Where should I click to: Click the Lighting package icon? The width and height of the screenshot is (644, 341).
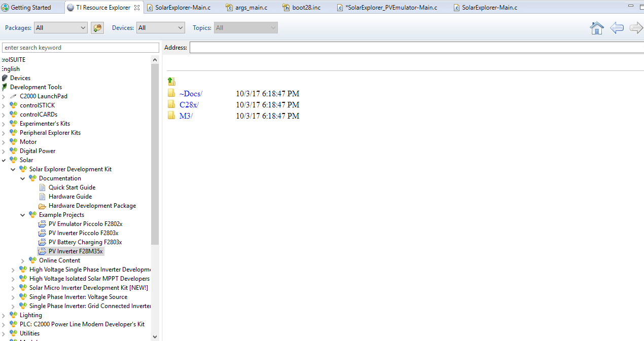click(14, 315)
